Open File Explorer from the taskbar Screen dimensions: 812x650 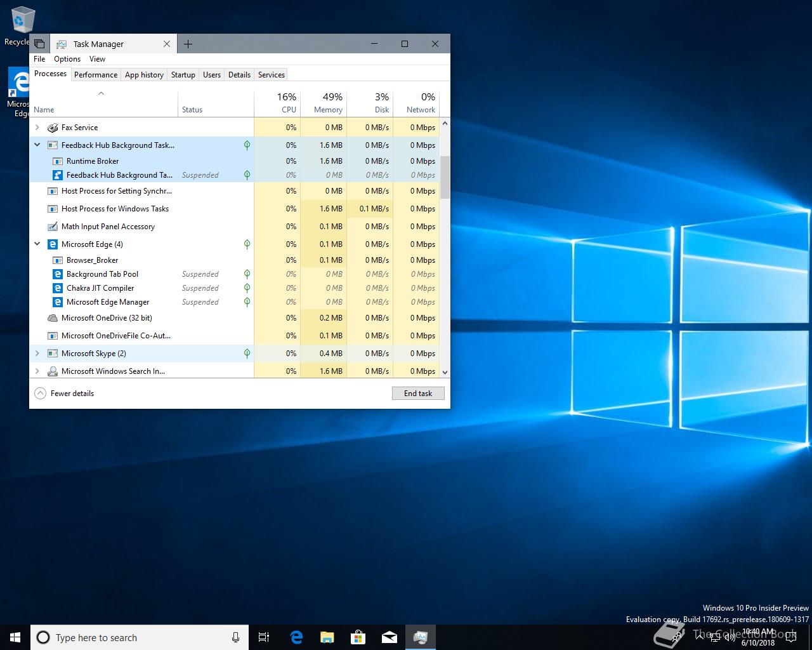click(327, 637)
